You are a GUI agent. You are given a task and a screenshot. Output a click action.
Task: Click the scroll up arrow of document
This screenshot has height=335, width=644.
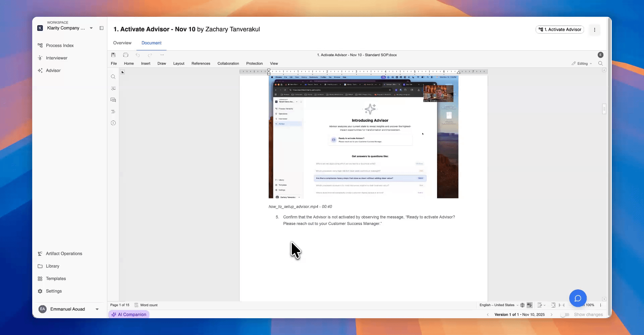tap(604, 70)
